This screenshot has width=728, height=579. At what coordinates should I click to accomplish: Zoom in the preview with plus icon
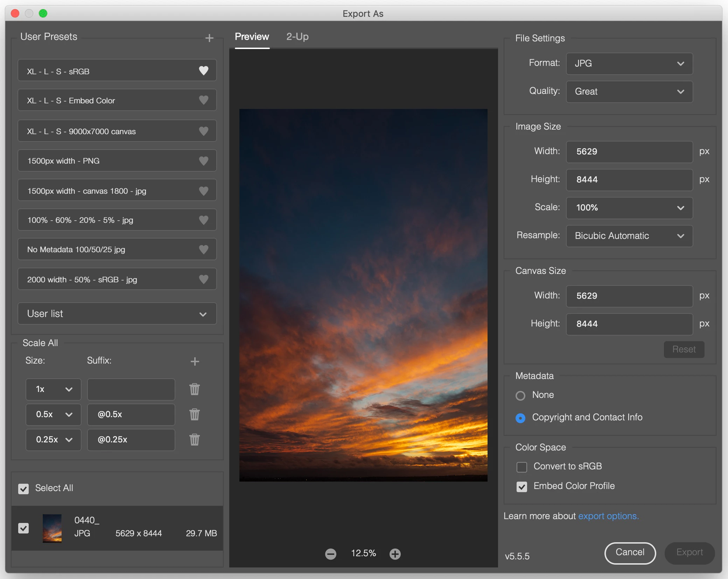(x=395, y=554)
